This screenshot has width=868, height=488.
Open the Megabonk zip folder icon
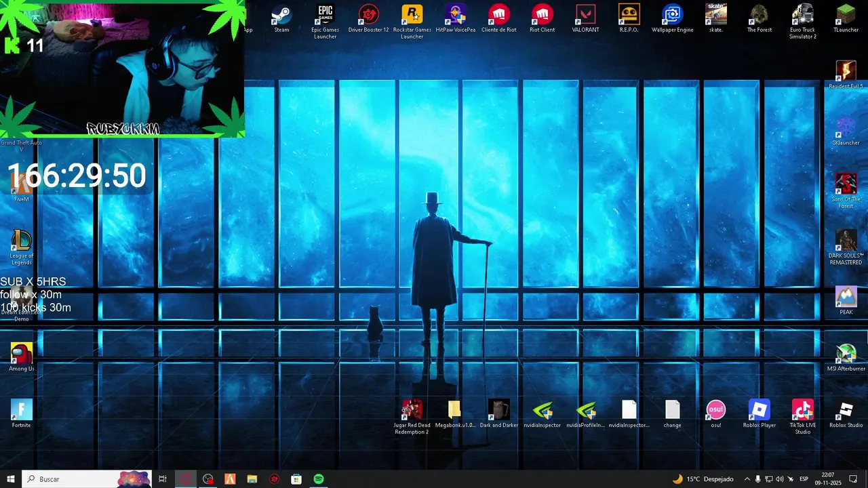pos(455,414)
